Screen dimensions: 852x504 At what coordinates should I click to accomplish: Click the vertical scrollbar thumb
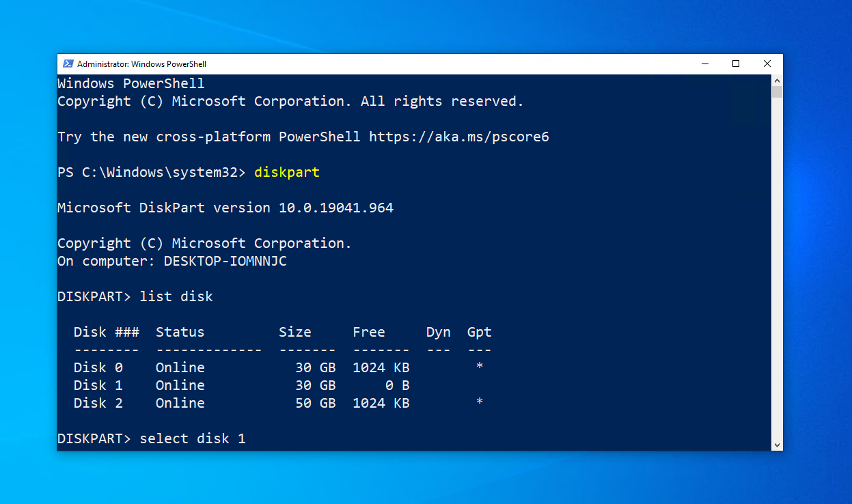(x=777, y=92)
